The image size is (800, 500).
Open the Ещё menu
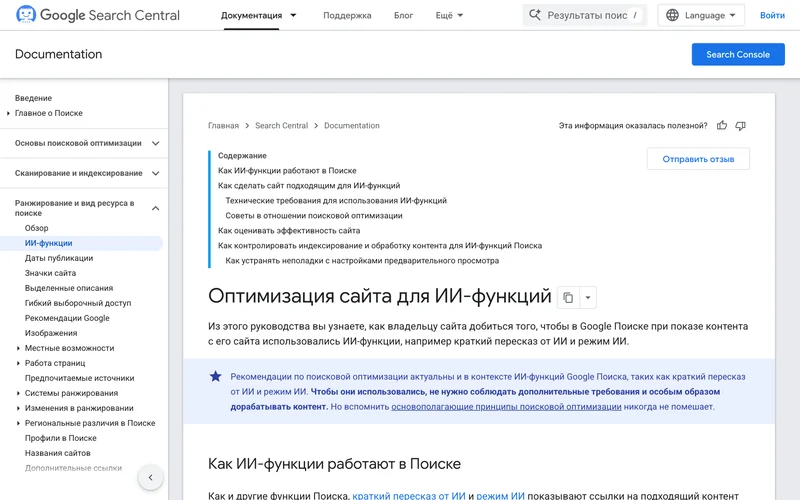(x=449, y=15)
